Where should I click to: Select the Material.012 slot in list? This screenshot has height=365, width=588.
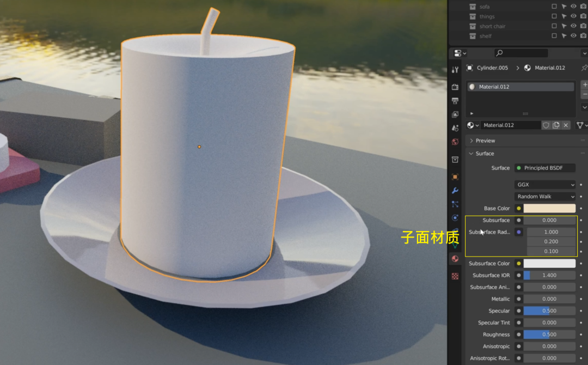point(521,87)
